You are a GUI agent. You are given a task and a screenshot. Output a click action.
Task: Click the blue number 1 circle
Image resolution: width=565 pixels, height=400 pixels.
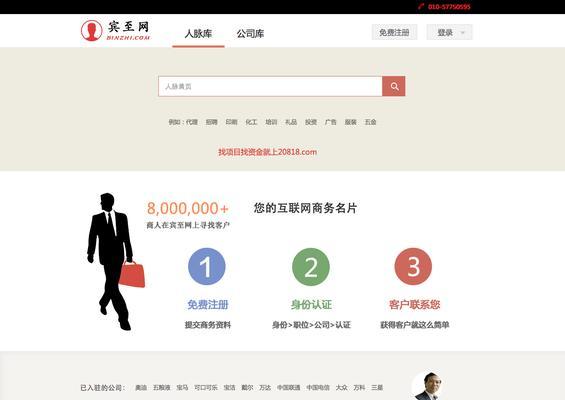[x=207, y=267]
